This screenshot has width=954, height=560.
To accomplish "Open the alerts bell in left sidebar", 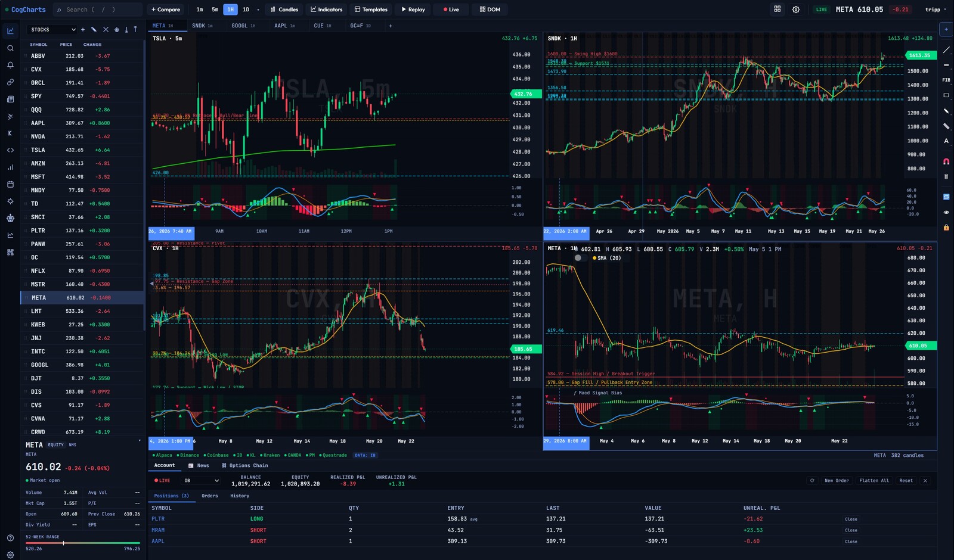I will (10, 65).
